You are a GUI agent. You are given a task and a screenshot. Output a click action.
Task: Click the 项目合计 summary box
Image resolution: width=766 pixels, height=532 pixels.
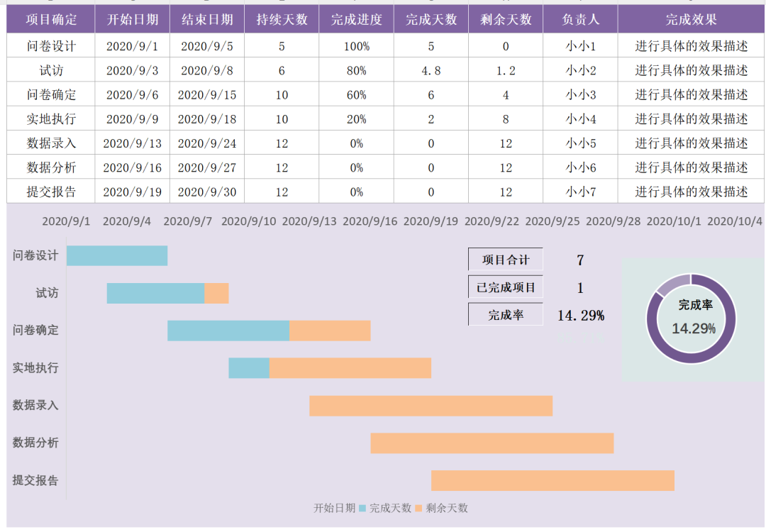pyautogui.click(x=506, y=260)
